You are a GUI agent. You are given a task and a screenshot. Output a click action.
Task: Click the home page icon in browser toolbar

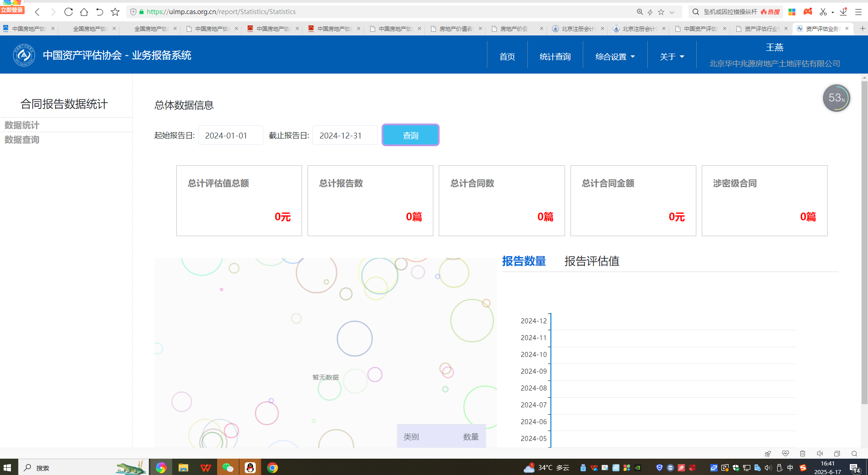(x=84, y=12)
